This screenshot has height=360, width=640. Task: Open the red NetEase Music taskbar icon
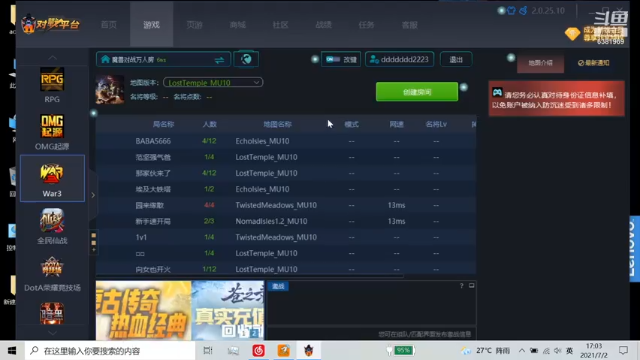click(x=258, y=351)
